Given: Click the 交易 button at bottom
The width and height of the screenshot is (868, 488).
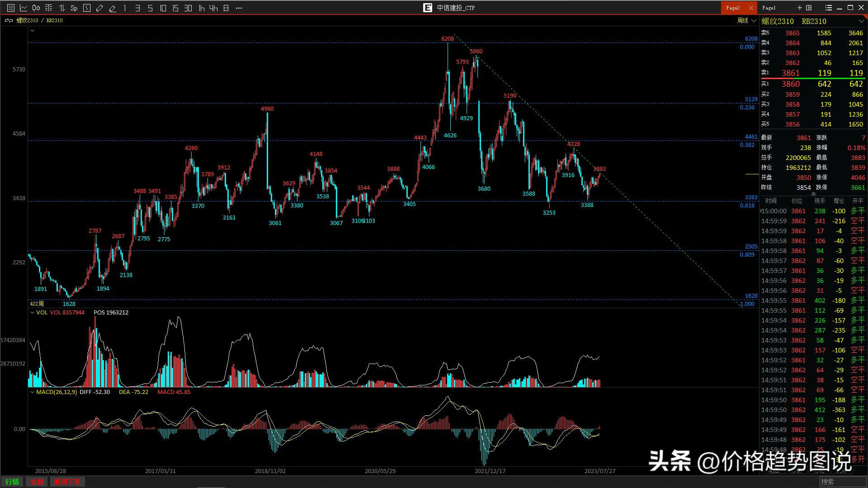Looking at the screenshot, I should click(x=37, y=482).
